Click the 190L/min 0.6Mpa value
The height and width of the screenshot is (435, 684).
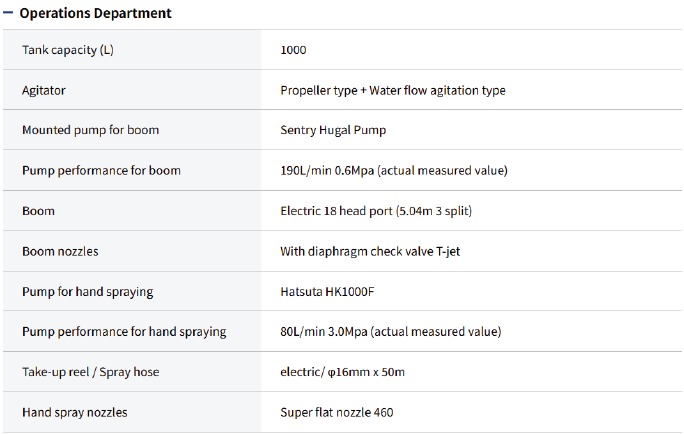click(394, 170)
